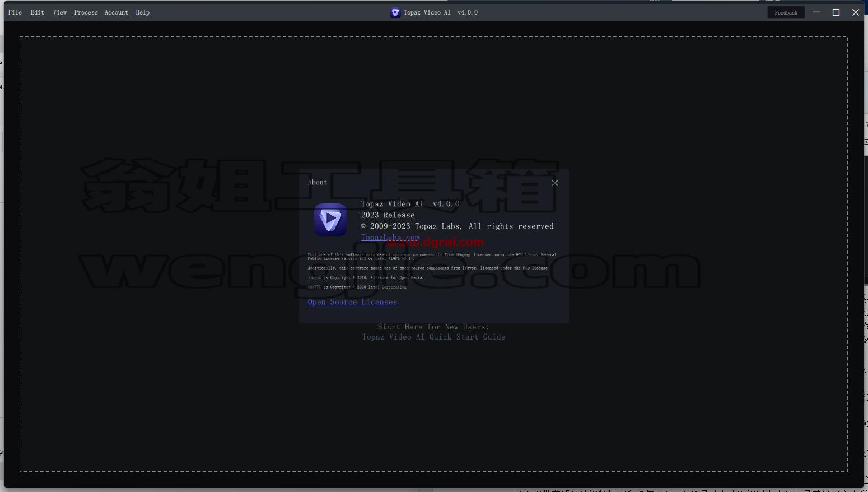Image resolution: width=868 pixels, height=492 pixels.
Task: Close the Topaz Video AI window
Action: pos(856,12)
